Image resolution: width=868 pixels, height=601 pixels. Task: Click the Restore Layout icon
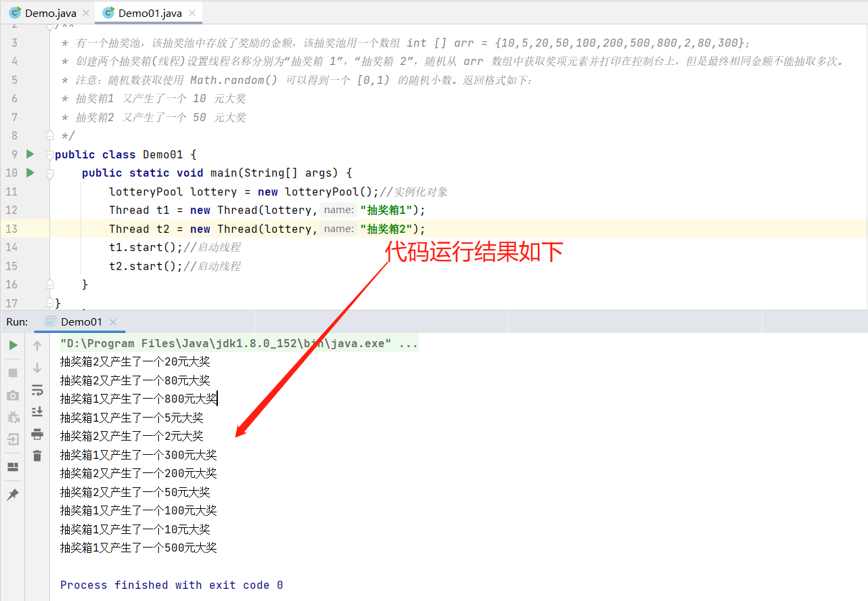click(13, 467)
